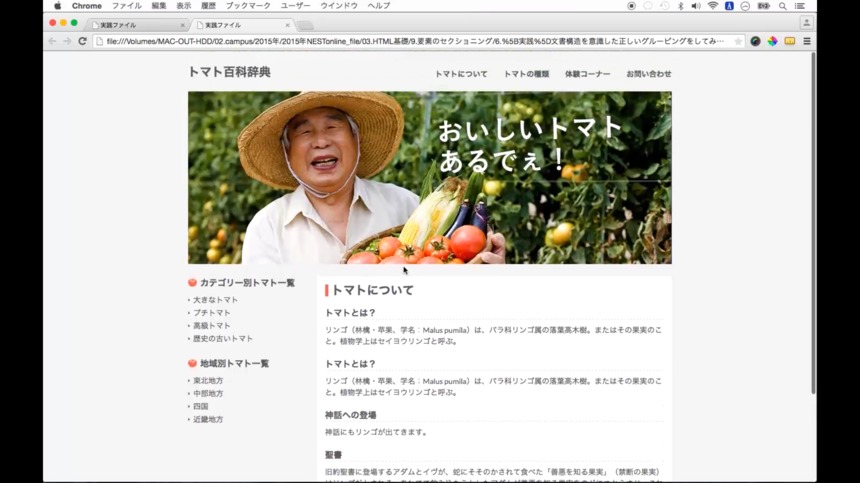Image resolution: width=860 pixels, height=483 pixels.
Task: Open the Chrome user profile button
Action: [x=806, y=23]
